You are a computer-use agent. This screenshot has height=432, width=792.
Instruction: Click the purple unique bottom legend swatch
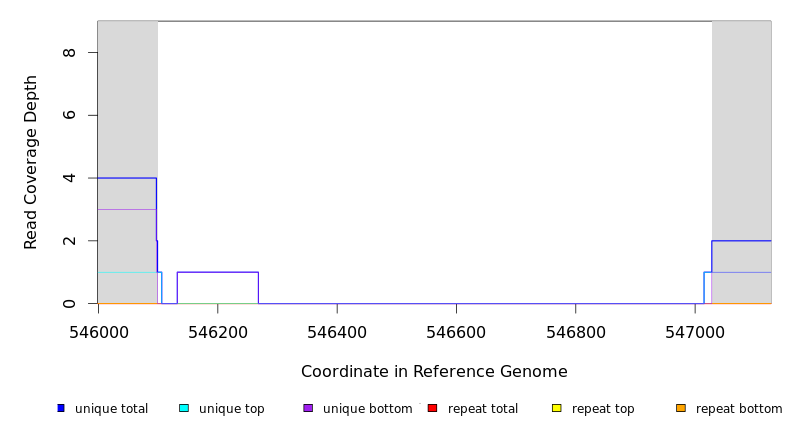[x=308, y=408]
